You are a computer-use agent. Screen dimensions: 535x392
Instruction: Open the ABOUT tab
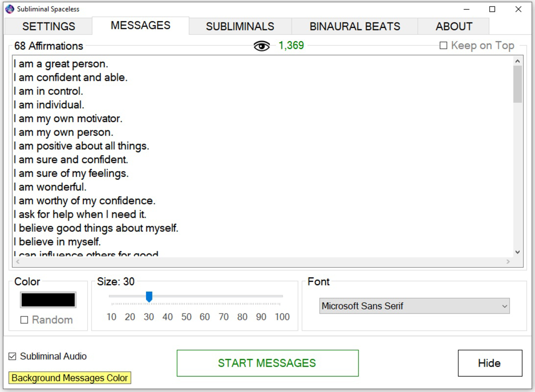454,26
